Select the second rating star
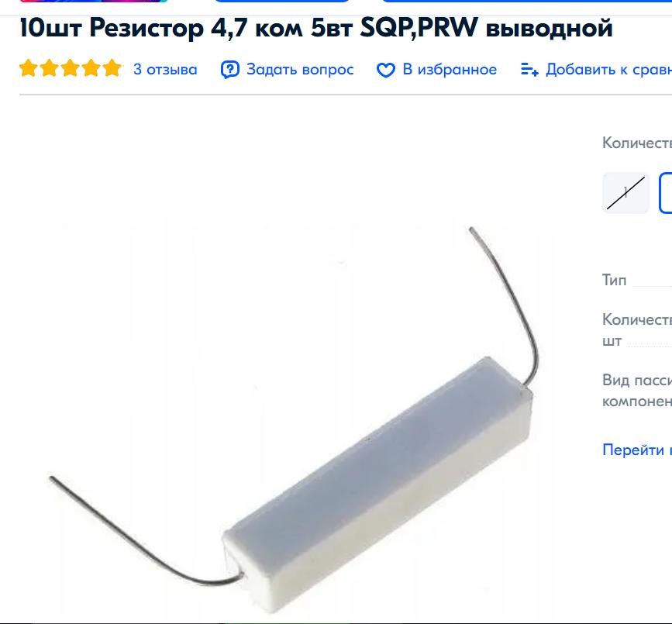Image resolution: width=672 pixels, height=624 pixels. tap(50, 68)
